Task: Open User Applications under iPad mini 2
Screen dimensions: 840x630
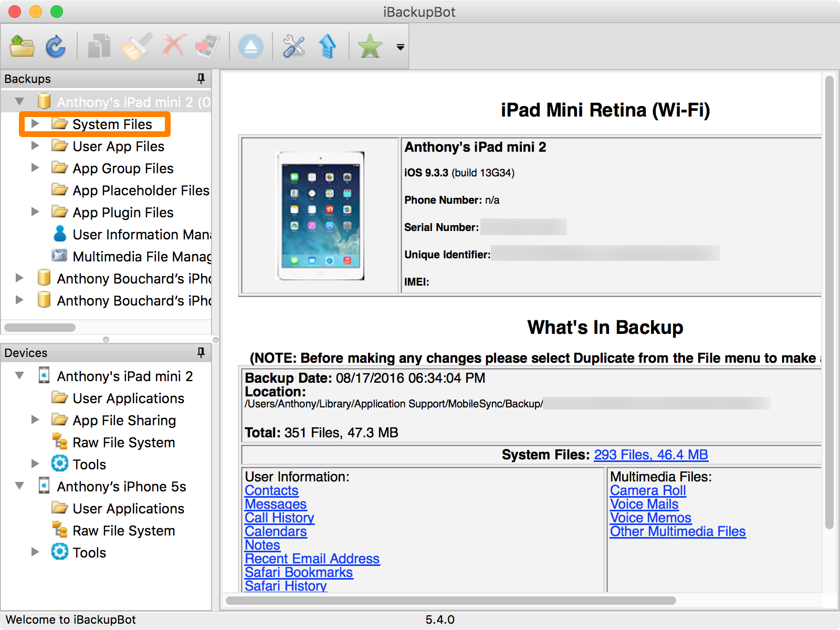Action: (x=129, y=398)
